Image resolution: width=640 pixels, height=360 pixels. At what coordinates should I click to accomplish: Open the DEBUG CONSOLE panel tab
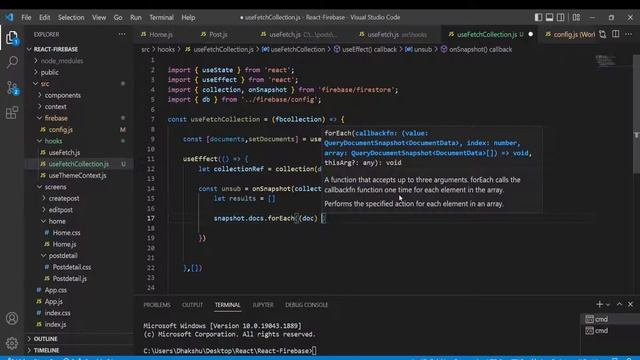307,305
